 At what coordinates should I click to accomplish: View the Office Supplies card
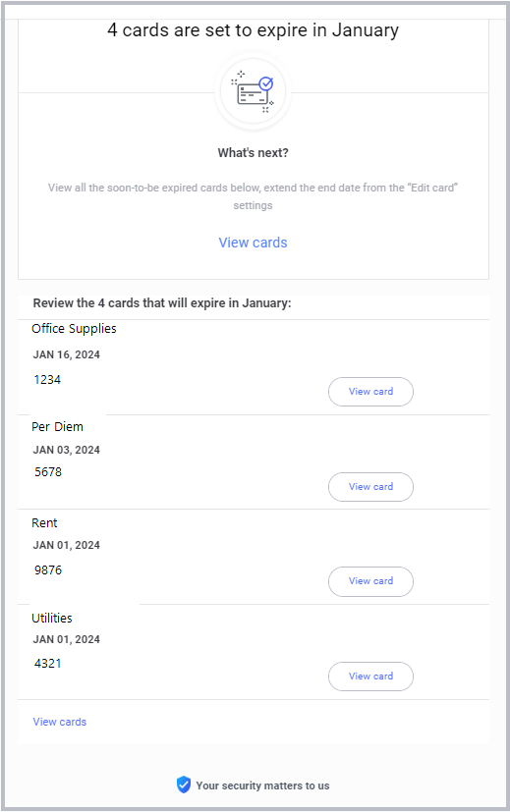point(370,392)
